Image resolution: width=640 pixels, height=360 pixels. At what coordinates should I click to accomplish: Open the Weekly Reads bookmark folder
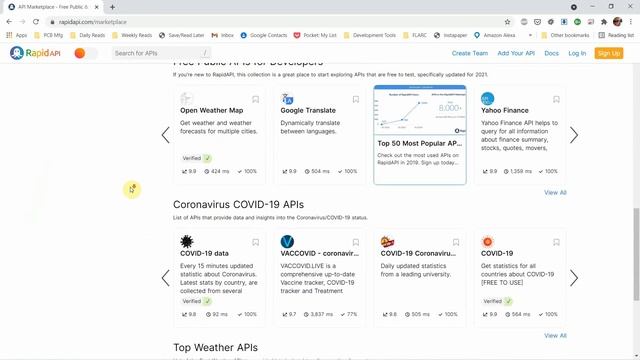pos(132,35)
